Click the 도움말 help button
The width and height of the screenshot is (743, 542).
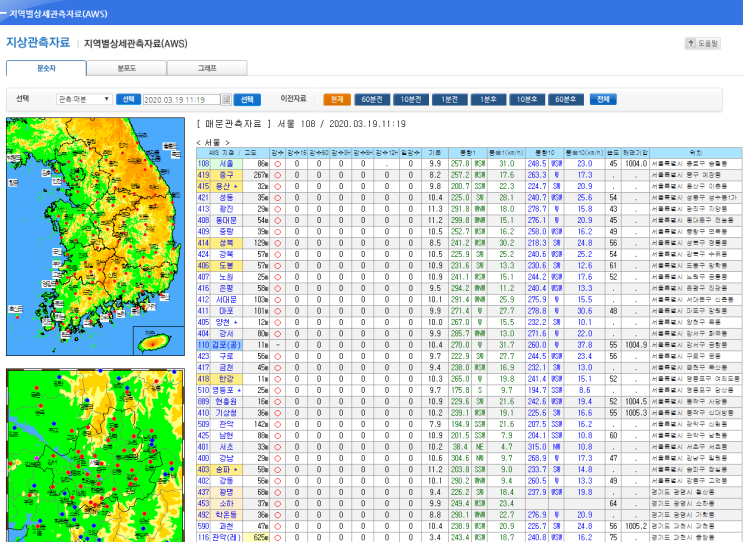pyautogui.click(x=703, y=44)
